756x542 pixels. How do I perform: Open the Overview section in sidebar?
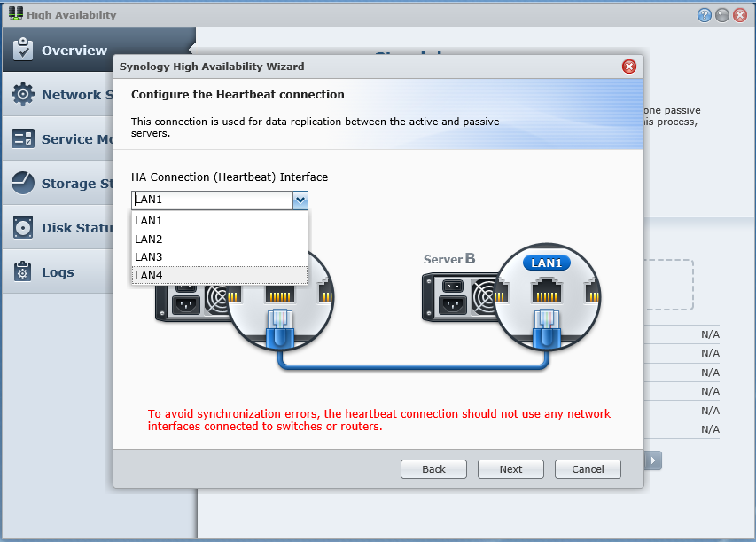pyautogui.click(x=99, y=50)
